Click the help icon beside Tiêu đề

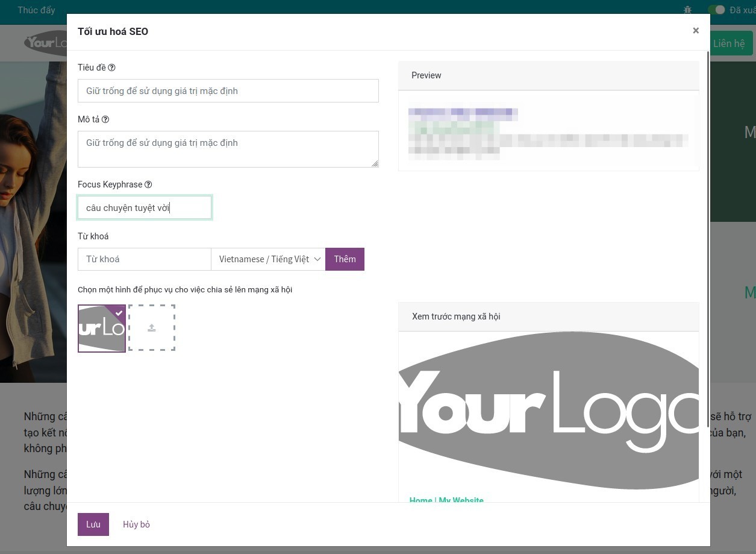point(111,68)
